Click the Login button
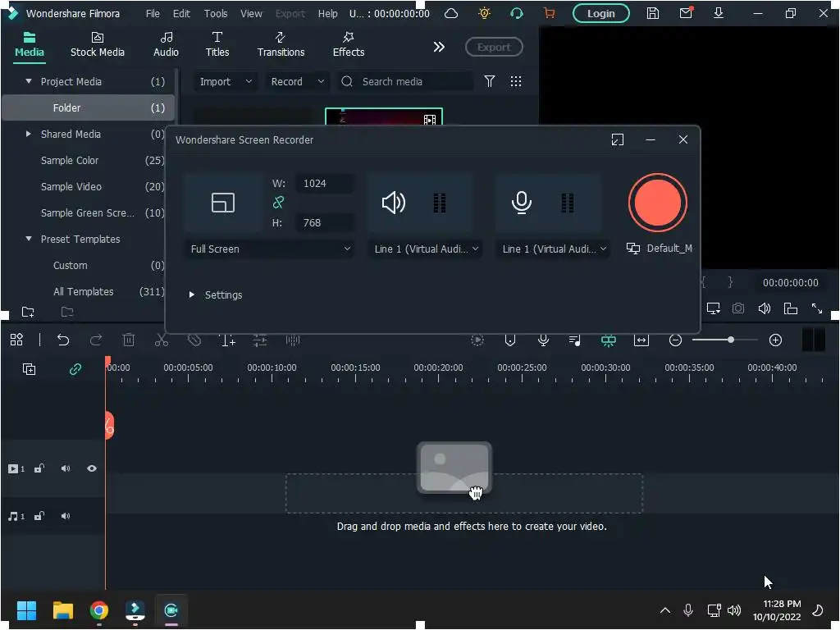 [600, 13]
